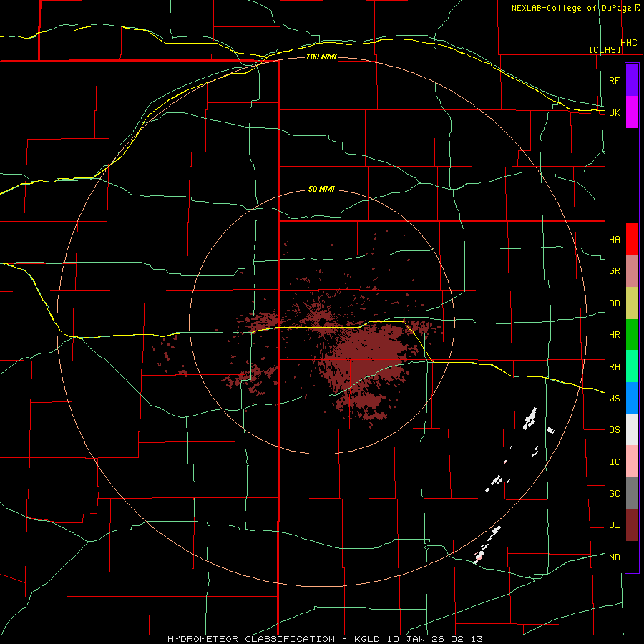Click the HR legend label text

pos(615,335)
